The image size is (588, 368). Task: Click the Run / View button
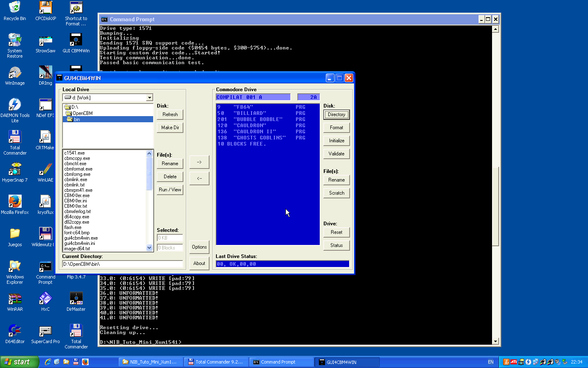170,190
